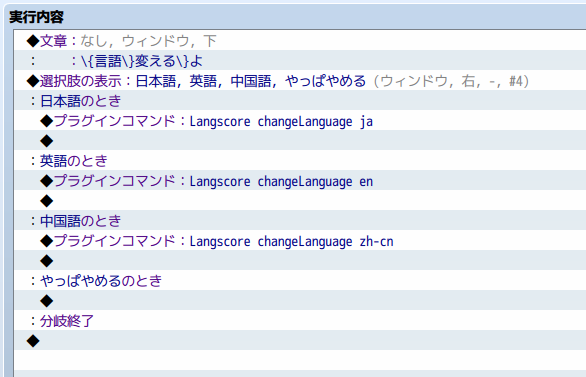586x377 pixels.
Task: Select the \{言語\}変える\}よ text line
Action: pos(300,61)
